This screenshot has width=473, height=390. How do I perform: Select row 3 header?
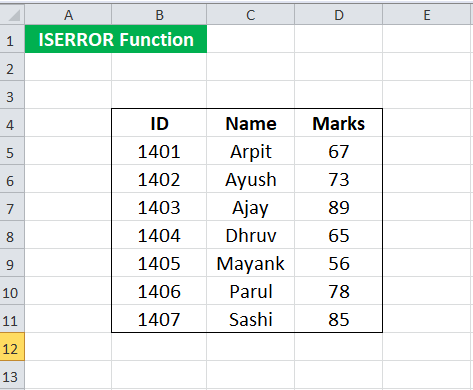pos(12,95)
